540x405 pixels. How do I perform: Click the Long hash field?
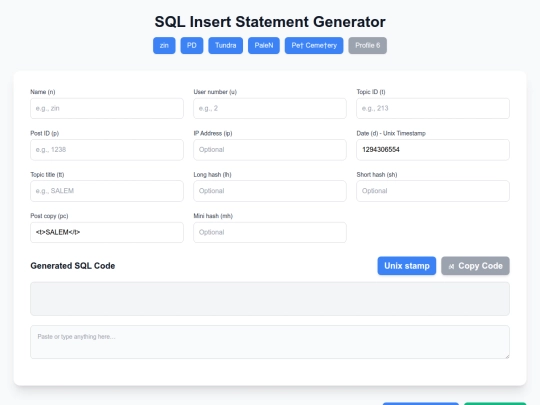click(x=270, y=191)
